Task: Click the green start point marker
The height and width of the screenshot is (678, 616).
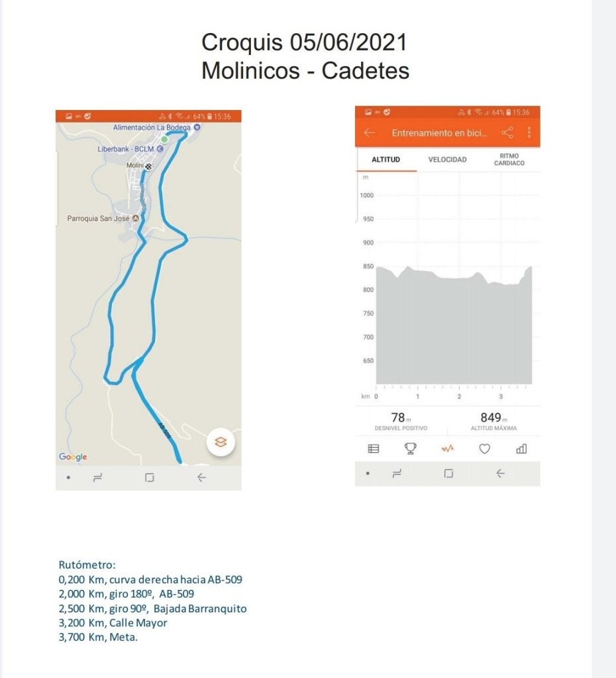Action: tap(164, 139)
